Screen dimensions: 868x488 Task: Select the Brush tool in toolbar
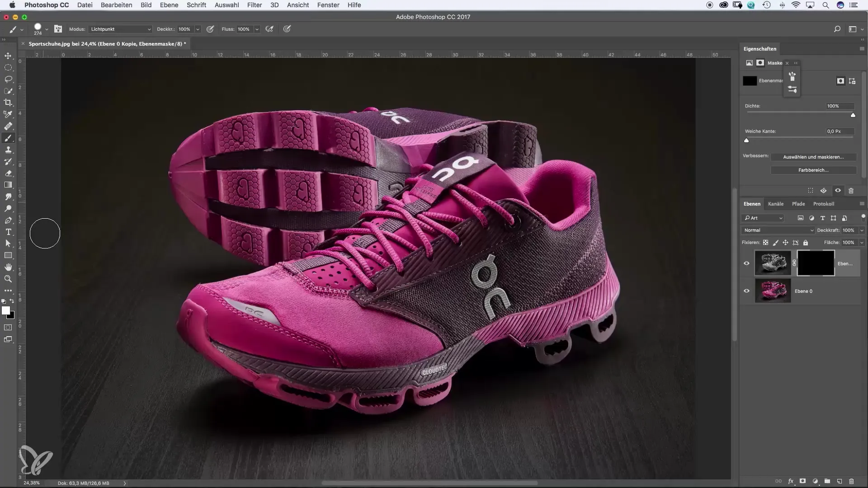[8, 138]
